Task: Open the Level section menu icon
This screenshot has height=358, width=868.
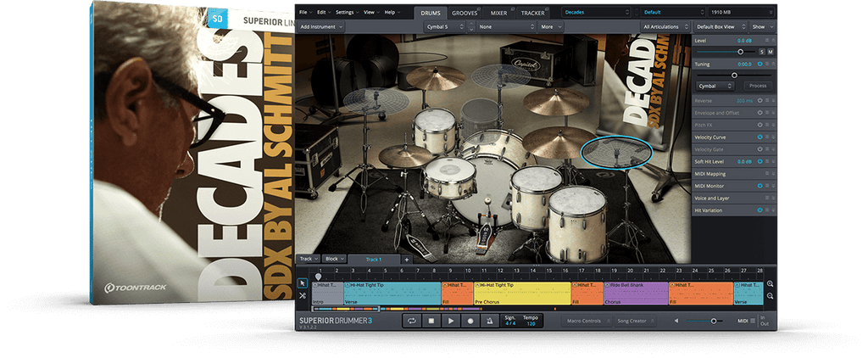Action: pos(767,41)
